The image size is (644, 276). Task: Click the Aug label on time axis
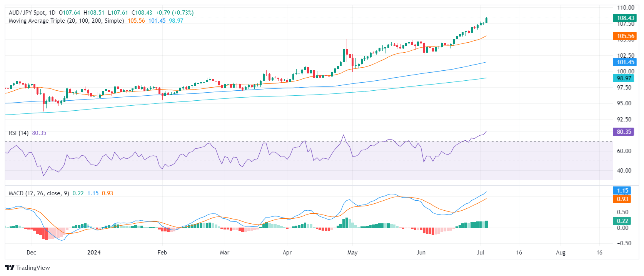(x=561, y=253)
